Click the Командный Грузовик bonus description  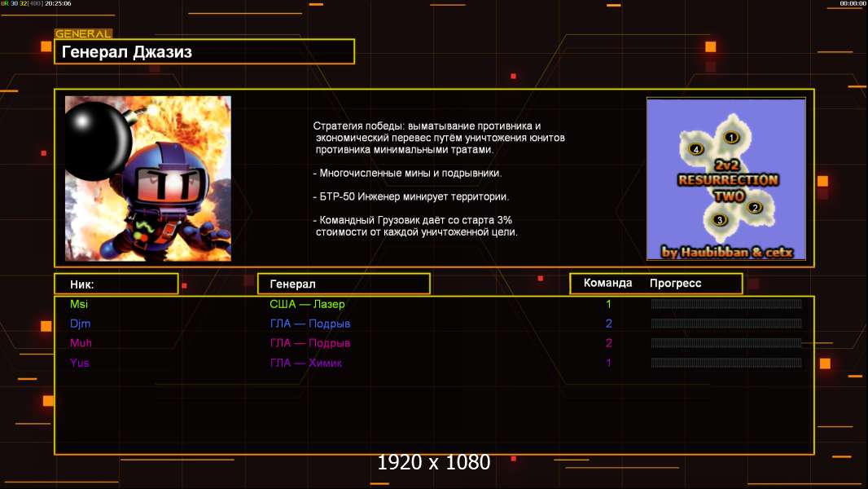pyautogui.click(x=415, y=226)
